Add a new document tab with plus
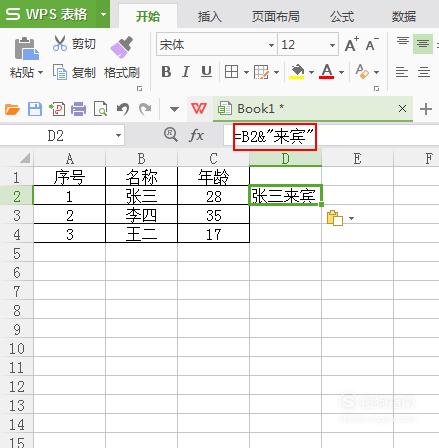 [x=426, y=109]
